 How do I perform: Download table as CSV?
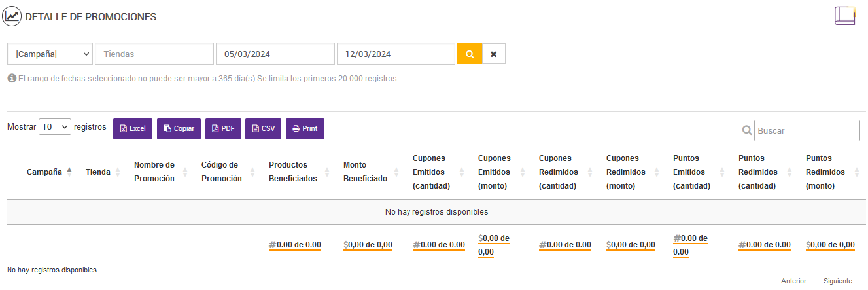pyautogui.click(x=264, y=129)
